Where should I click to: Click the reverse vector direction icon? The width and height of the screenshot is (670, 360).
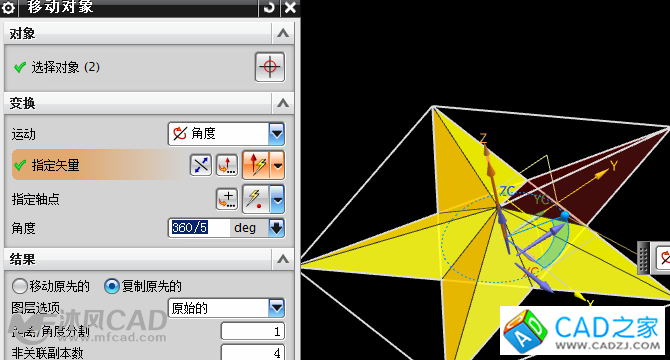click(x=201, y=165)
